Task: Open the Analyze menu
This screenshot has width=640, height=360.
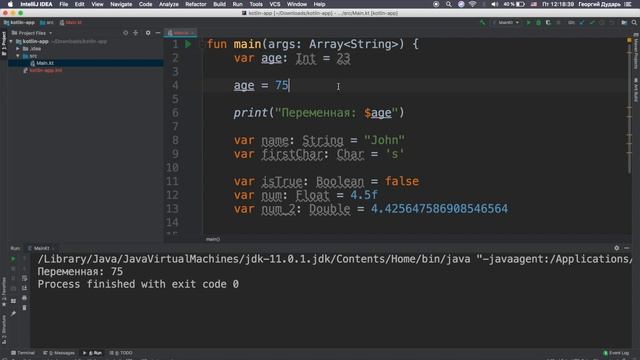Action: [x=169, y=4]
